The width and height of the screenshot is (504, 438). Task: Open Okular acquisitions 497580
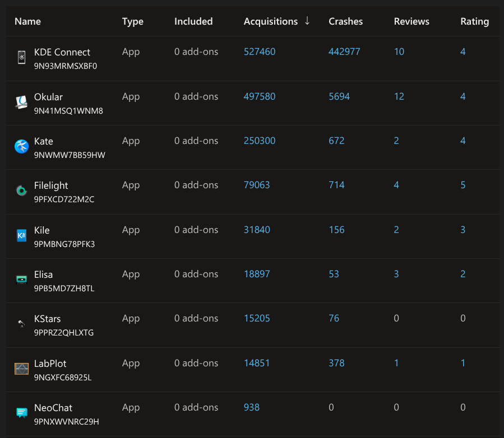(x=260, y=97)
